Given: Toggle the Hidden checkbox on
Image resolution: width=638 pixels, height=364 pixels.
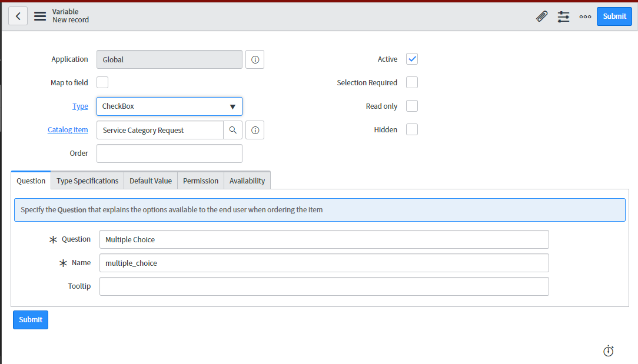Looking at the screenshot, I should (x=411, y=129).
